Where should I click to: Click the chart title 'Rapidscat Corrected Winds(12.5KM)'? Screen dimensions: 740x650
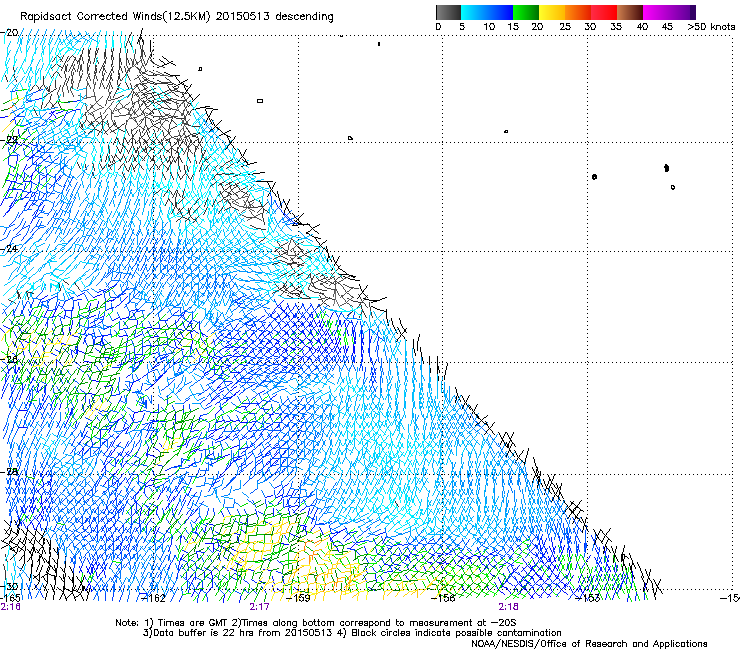(x=116, y=16)
